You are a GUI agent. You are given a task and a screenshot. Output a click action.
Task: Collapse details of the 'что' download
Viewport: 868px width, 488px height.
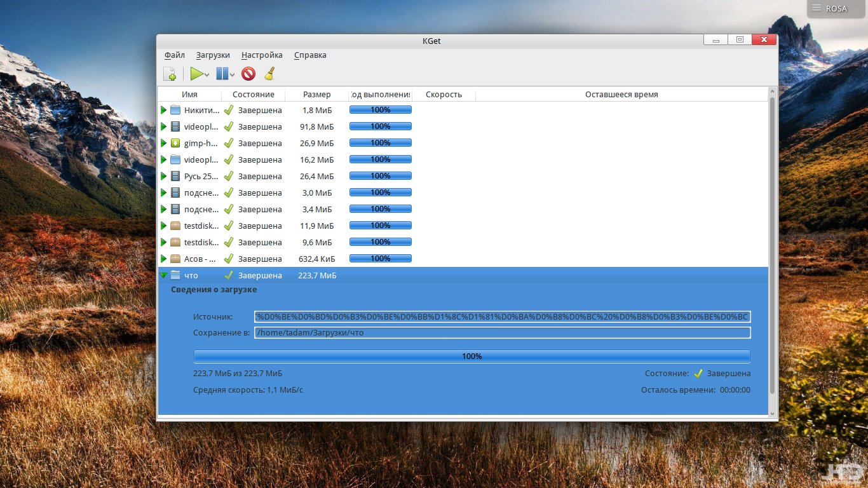[x=163, y=275]
